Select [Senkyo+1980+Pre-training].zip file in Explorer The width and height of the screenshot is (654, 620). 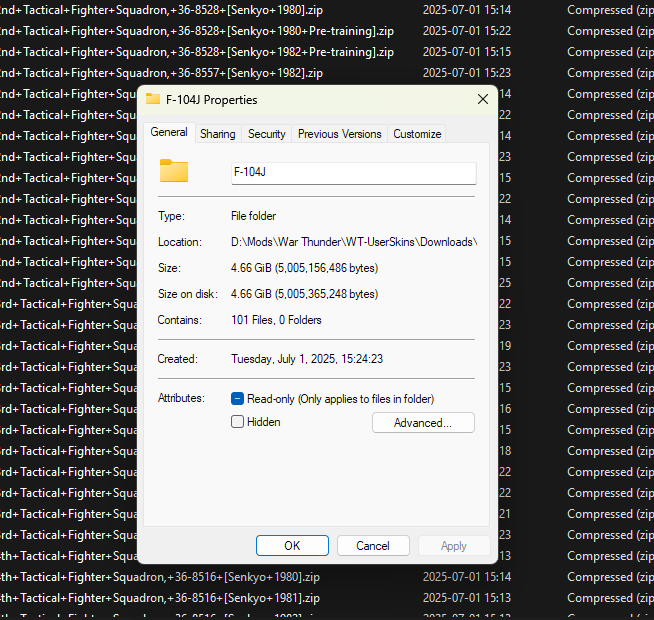coord(197,31)
